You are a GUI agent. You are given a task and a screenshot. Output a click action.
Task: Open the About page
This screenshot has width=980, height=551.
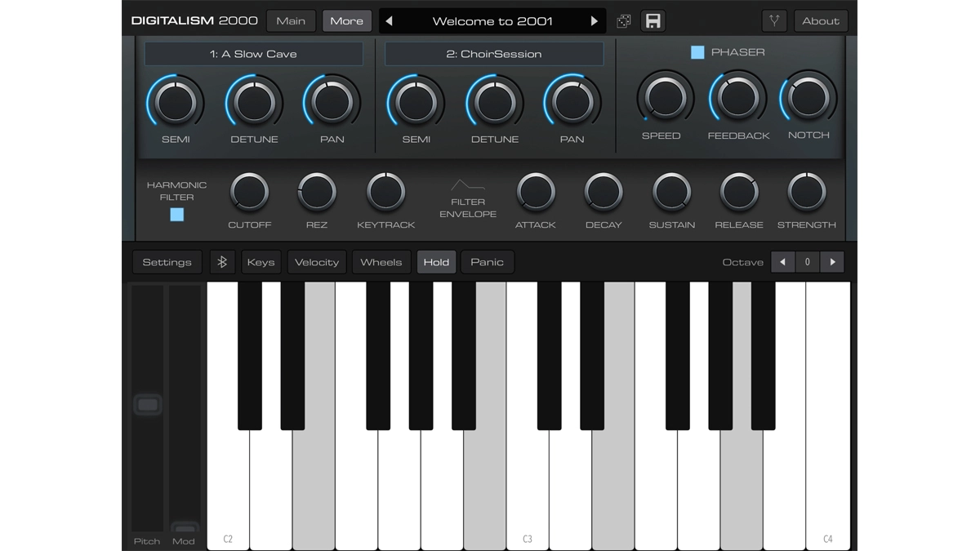pyautogui.click(x=821, y=21)
